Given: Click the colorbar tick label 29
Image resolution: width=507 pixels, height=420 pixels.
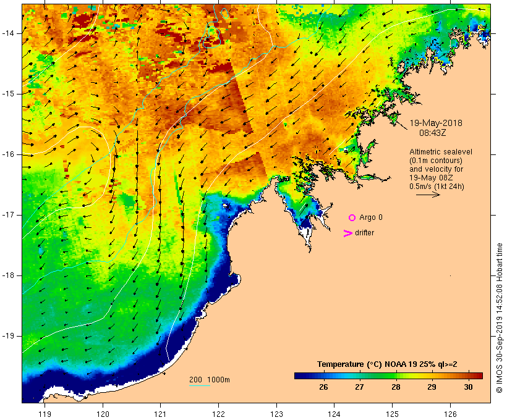Looking at the screenshot, I should (432, 387).
